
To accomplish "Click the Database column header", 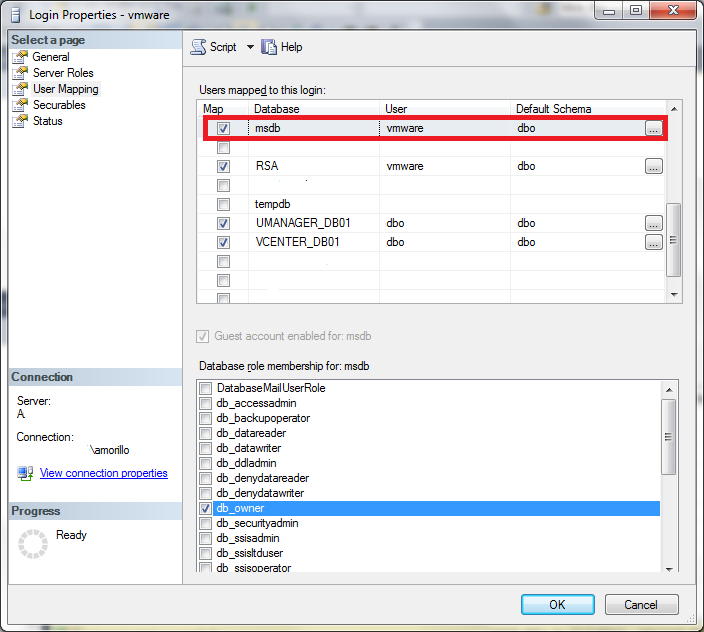I will pyautogui.click(x=314, y=109).
